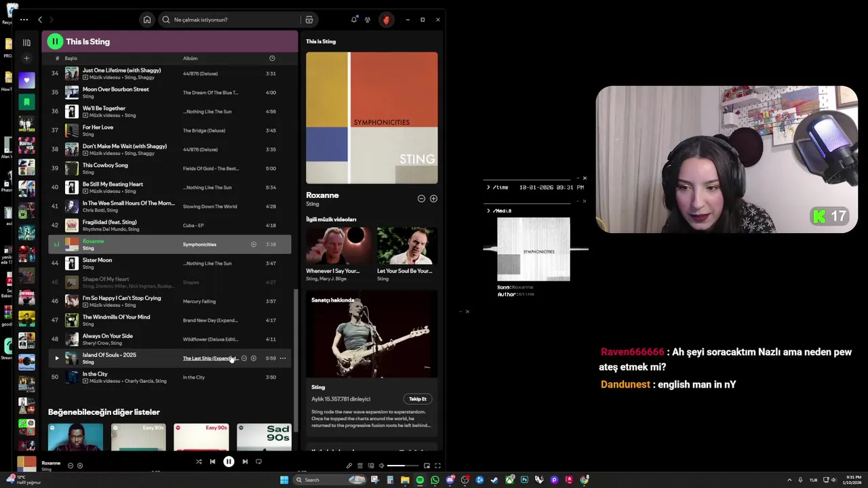The height and width of the screenshot is (488, 868).
Task: Enter full screen player mode
Action: [x=437, y=466]
